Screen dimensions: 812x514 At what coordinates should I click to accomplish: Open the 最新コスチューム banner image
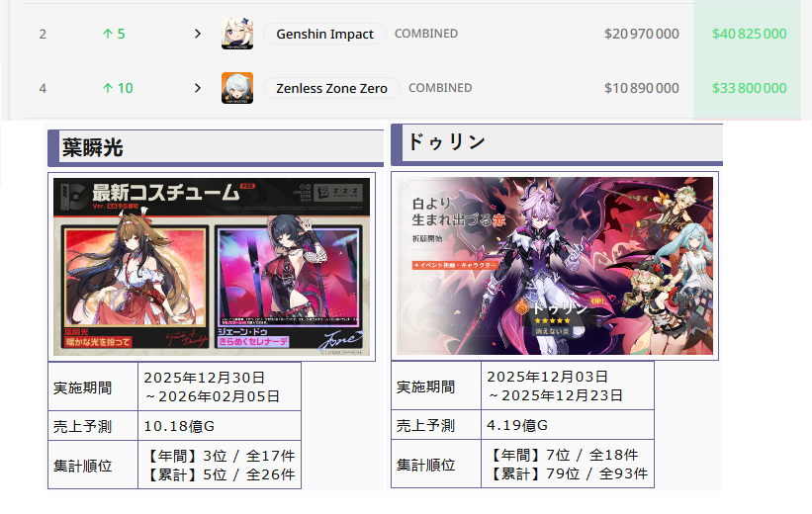coord(212,267)
